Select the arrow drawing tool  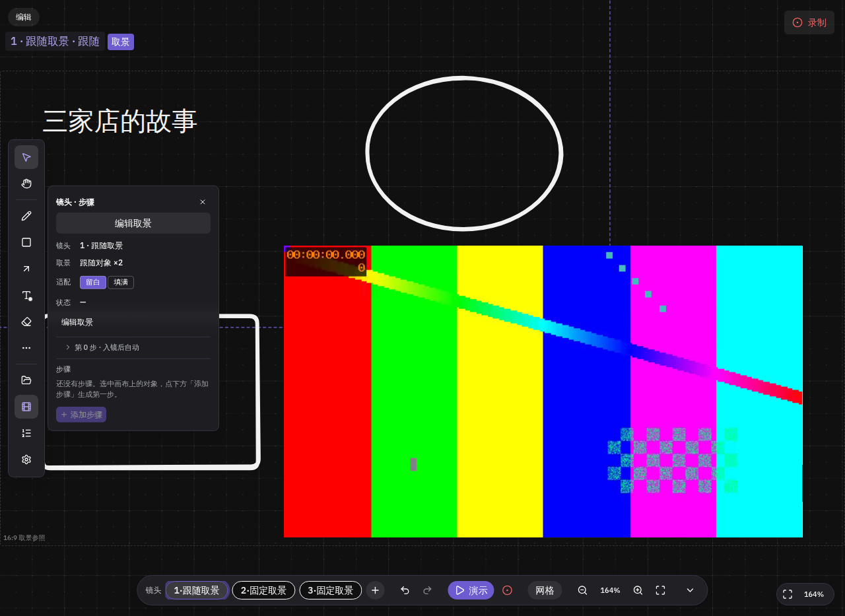[26, 269]
